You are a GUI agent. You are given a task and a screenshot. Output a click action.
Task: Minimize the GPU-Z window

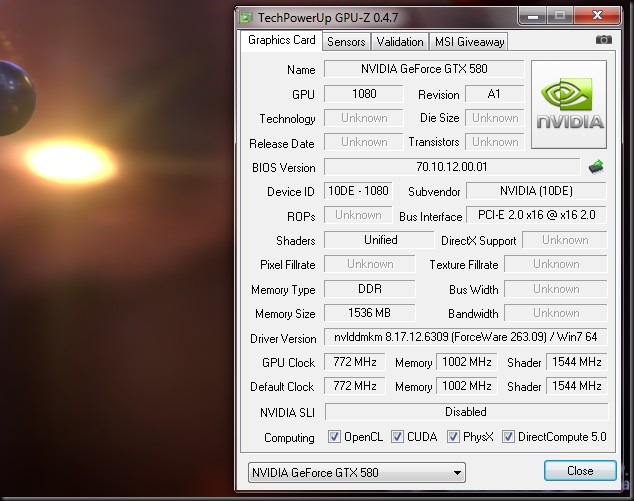533,16
